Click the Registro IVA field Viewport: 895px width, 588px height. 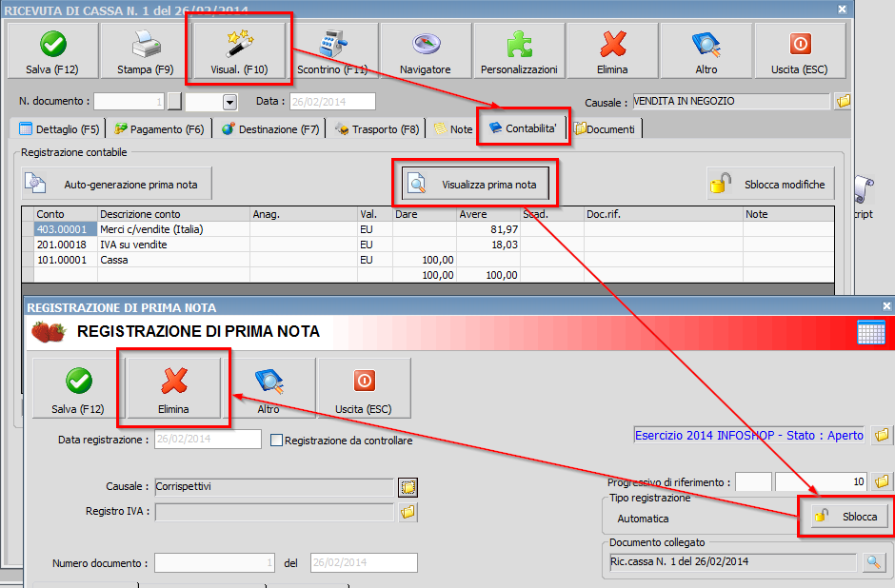pyautogui.click(x=274, y=512)
